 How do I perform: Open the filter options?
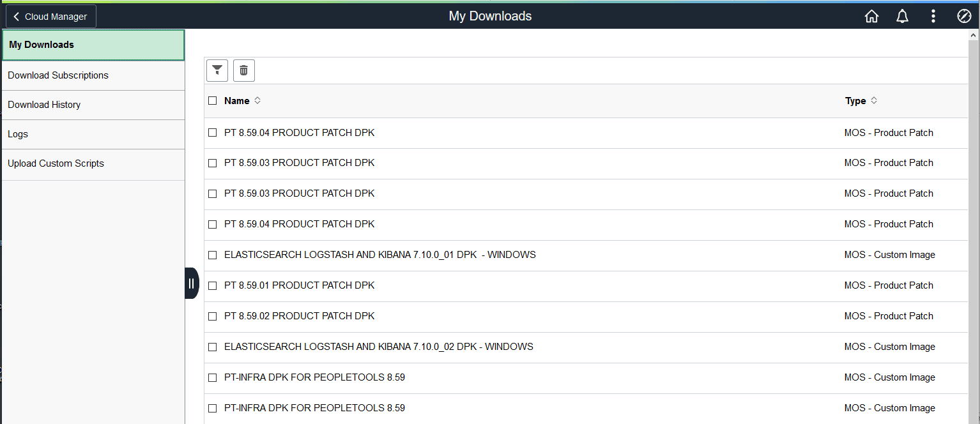click(217, 70)
